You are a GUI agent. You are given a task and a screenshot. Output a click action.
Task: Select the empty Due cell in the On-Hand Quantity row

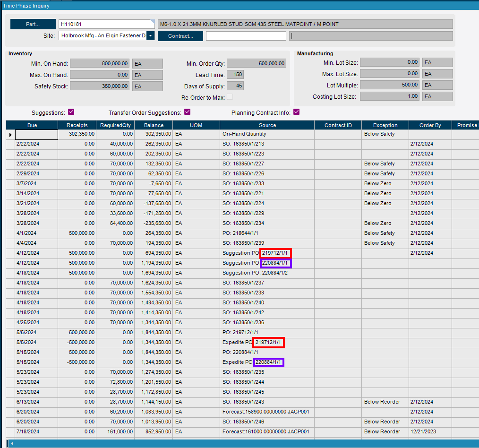[x=37, y=135]
